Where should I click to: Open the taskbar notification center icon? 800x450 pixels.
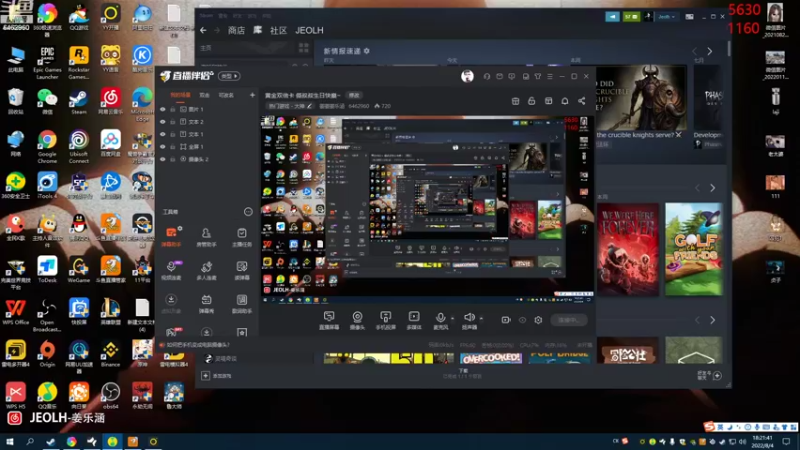coord(787,441)
